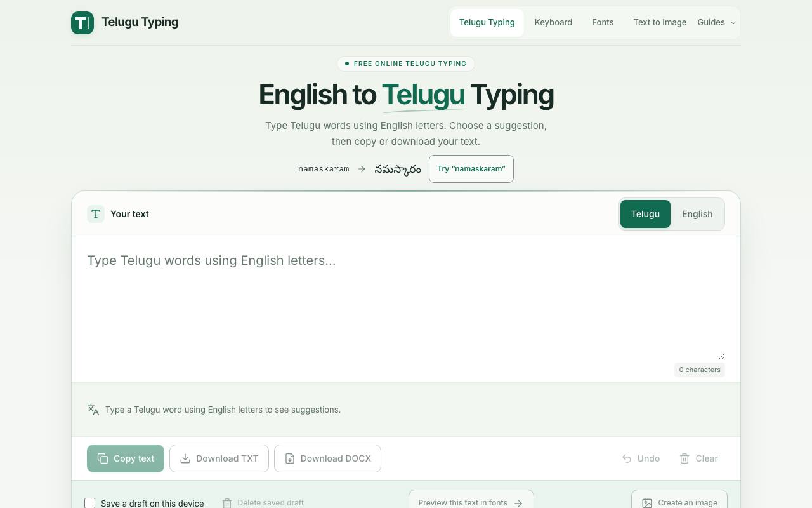
Task: Open the Keyboard nav item
Action: [553, 22]
